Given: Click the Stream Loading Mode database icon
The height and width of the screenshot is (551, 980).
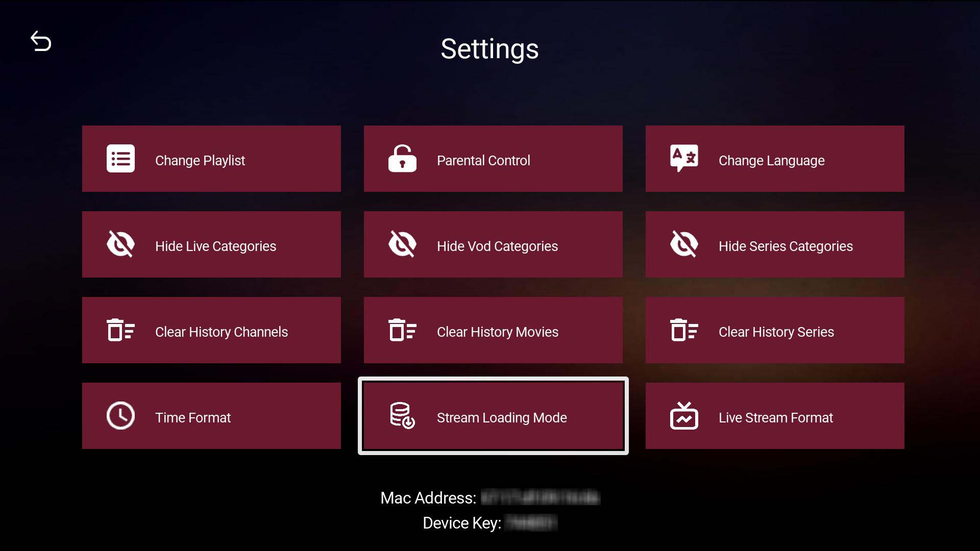Looking at the screenshot, I should pyautogui.click(x=402, y=416).
